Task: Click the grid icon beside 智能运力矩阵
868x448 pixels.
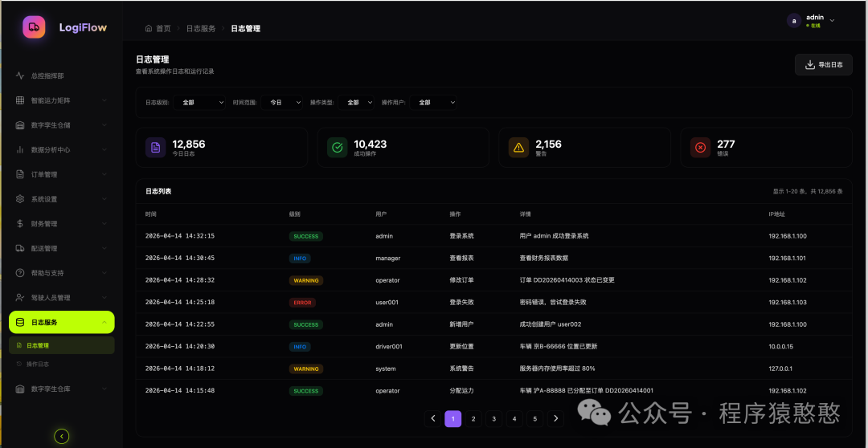Action: coord(20,100)
